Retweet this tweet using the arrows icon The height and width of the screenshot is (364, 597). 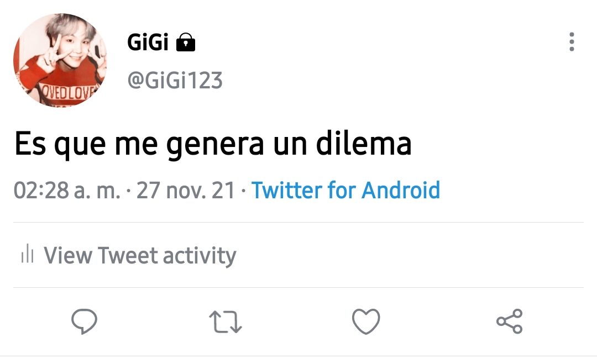226,322
